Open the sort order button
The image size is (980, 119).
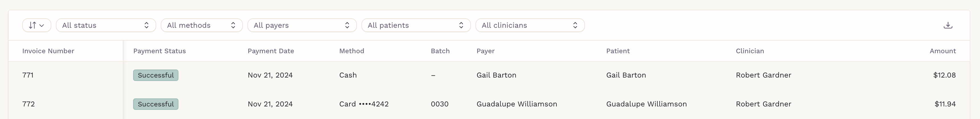(36, 25)
